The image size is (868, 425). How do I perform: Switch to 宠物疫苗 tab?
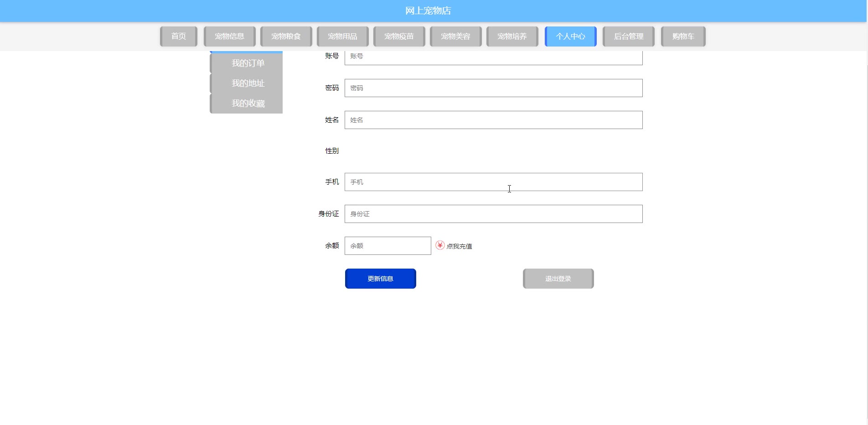(x=399, y=36)
